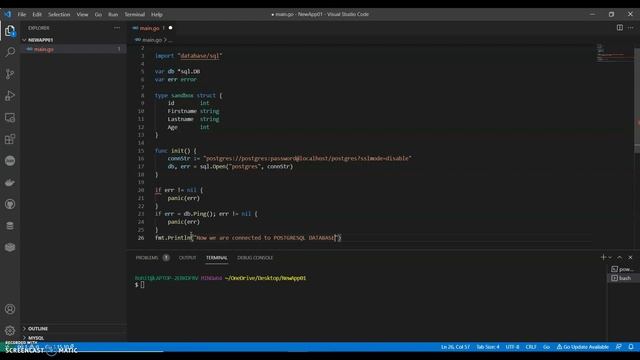Open the Run menu

tap(113, 14)
